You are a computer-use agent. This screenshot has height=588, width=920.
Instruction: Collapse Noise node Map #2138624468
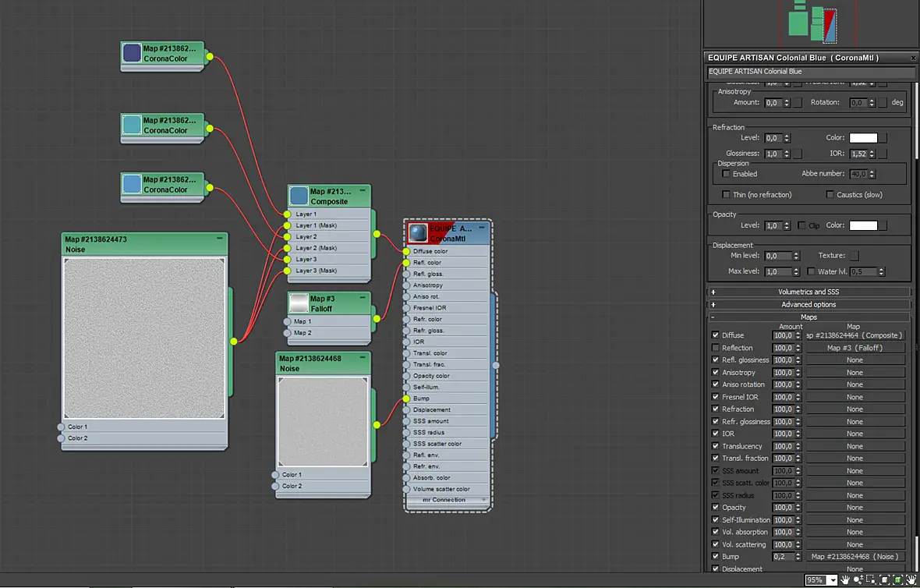363,357
